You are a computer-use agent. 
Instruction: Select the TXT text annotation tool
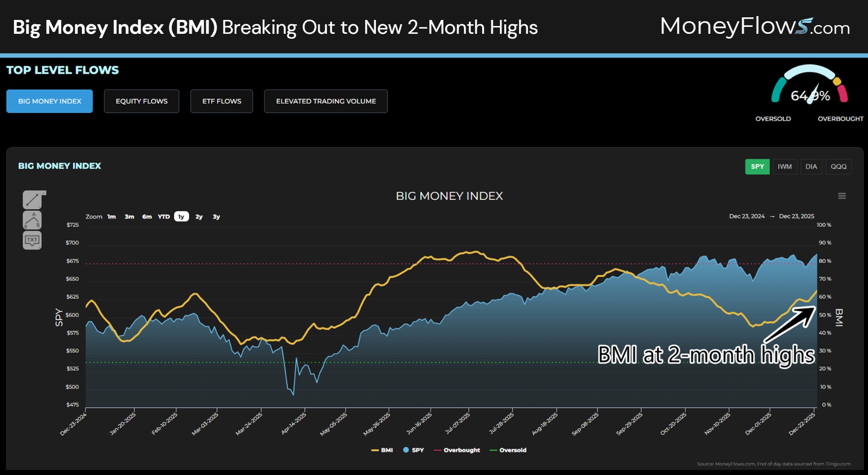[32, 240]
